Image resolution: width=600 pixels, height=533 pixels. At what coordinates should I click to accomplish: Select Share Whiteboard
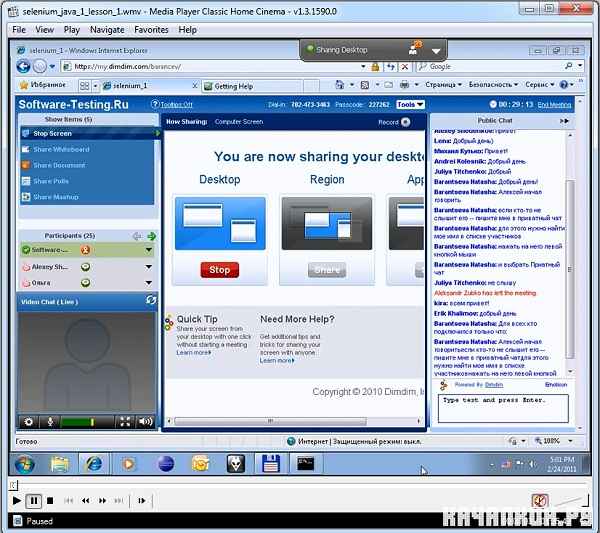point(87,149)
